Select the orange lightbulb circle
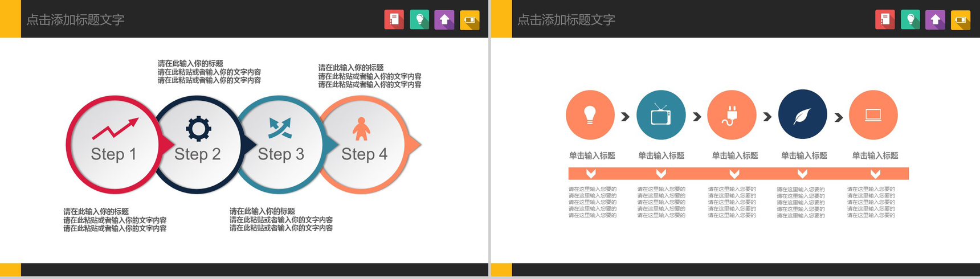The width and height of the screenshot is (980, 279). (590, 115)
